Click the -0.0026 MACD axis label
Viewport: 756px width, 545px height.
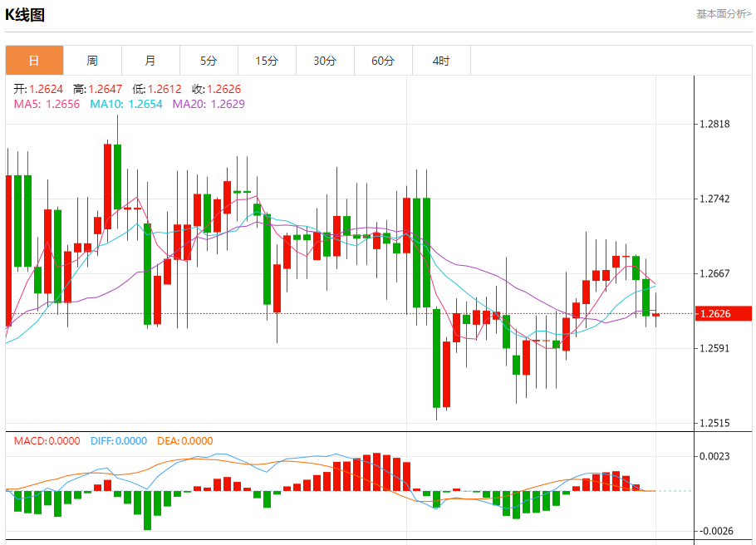click(715, 531)
